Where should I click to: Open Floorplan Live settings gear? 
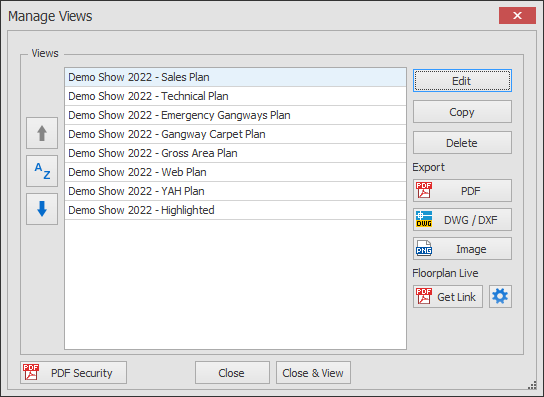pos(500,296)
